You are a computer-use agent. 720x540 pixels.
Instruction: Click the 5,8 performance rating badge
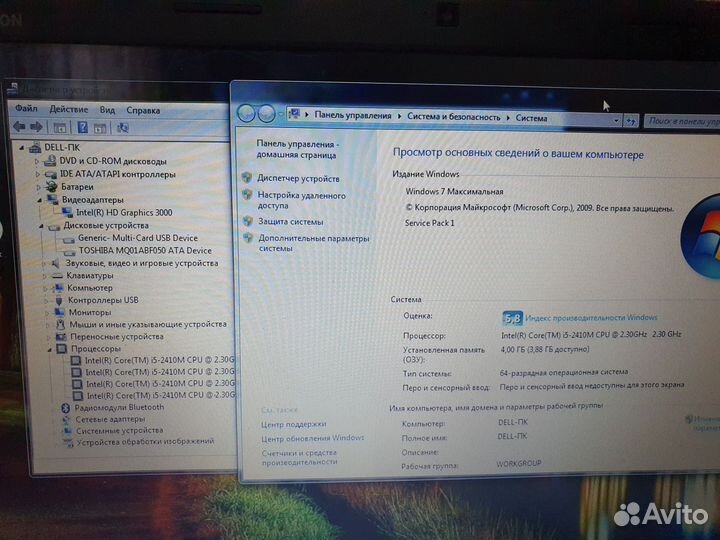click(512, 318)
